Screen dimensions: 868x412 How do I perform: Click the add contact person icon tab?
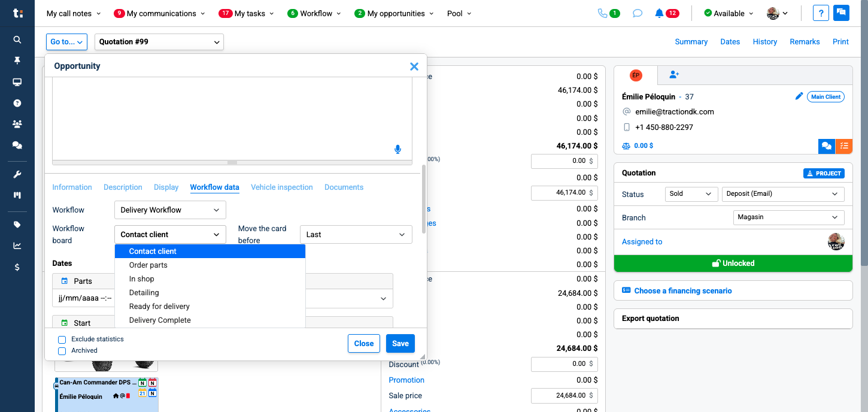pos(674,75)
